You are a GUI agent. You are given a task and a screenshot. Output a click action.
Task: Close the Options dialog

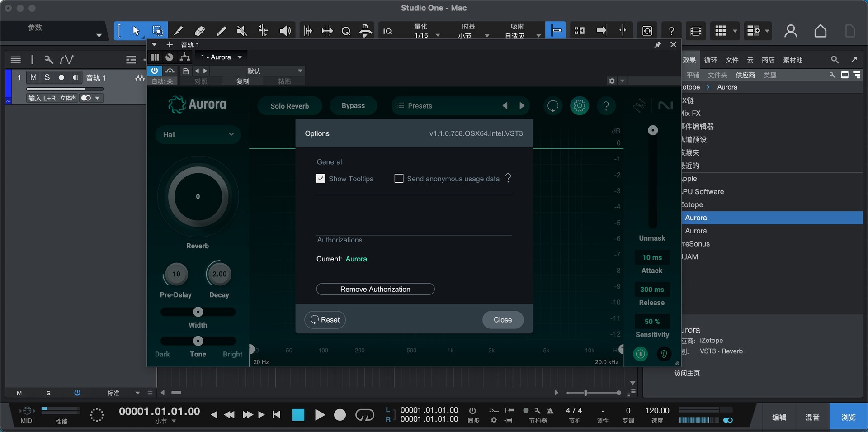(503, 320)
